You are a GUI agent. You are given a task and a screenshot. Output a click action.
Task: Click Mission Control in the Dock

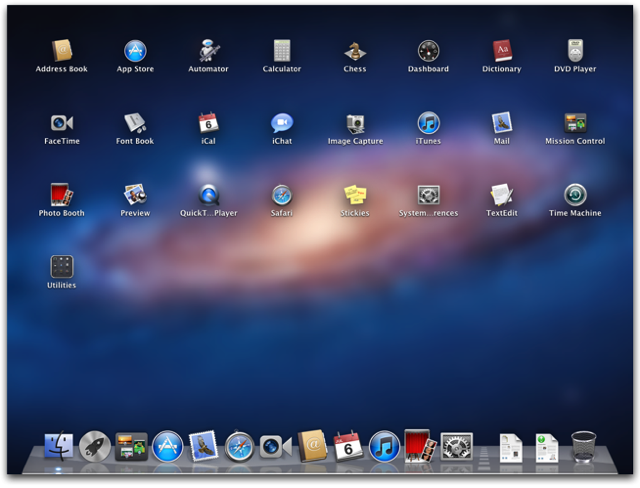coord(131,446)
